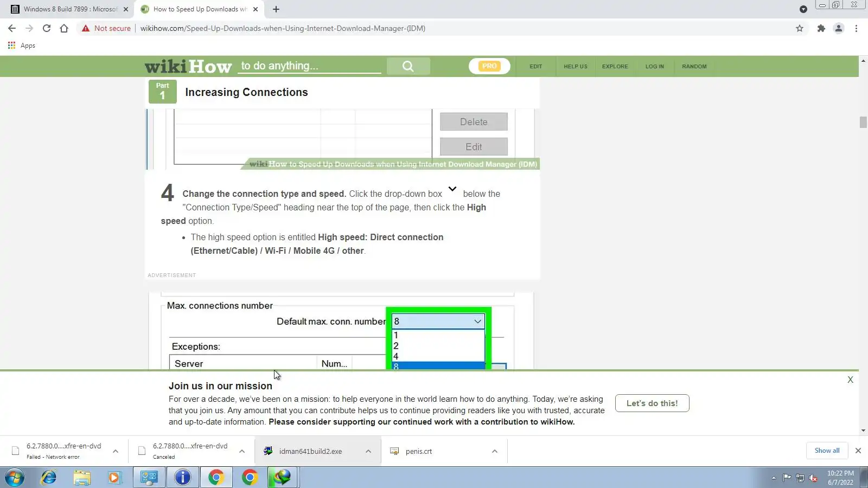Click the wikiHow PRO badge
Screen dimensions: 868x488
(489, 66)
